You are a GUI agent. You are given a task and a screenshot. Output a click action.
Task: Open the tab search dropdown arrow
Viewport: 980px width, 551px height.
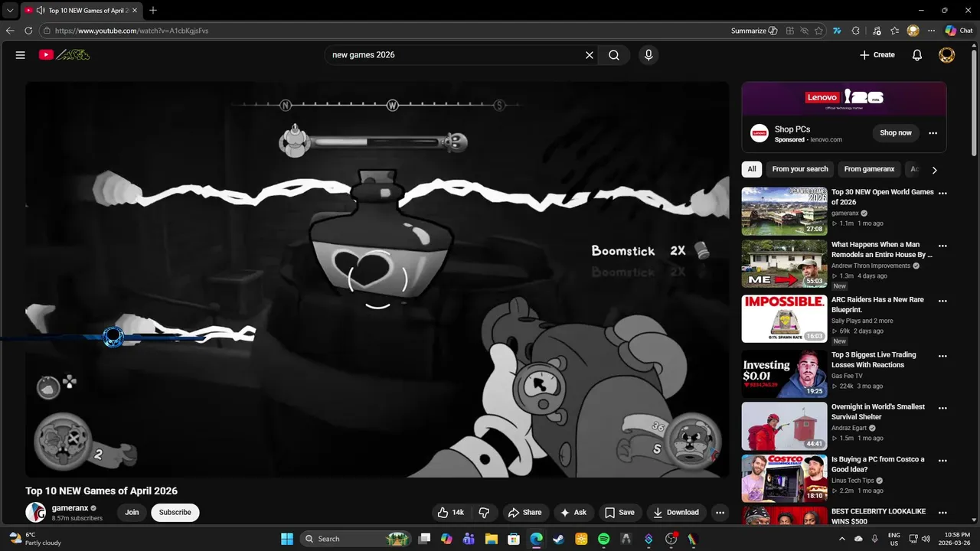(x=10, y=11)
